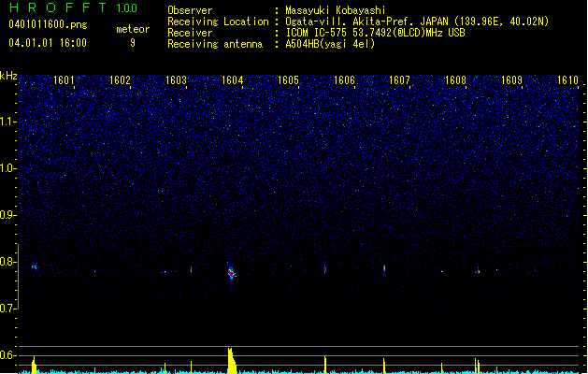Click the kHz axis unit label
The width and height of the screenshot is (588, 374).
click(x=8, y=76)
